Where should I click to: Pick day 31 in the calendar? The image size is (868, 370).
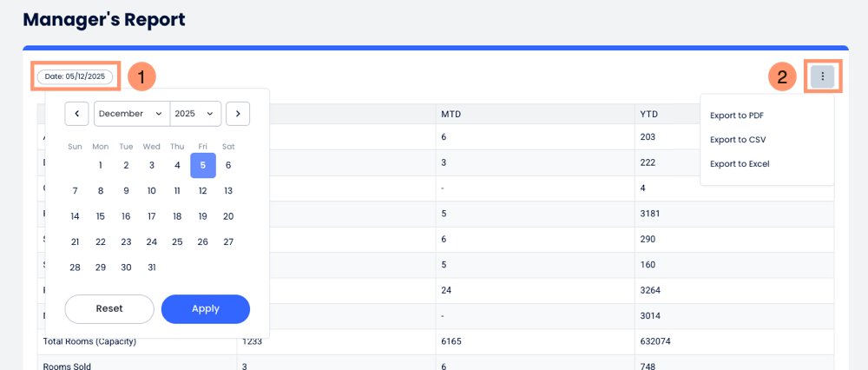coord(152,268)
